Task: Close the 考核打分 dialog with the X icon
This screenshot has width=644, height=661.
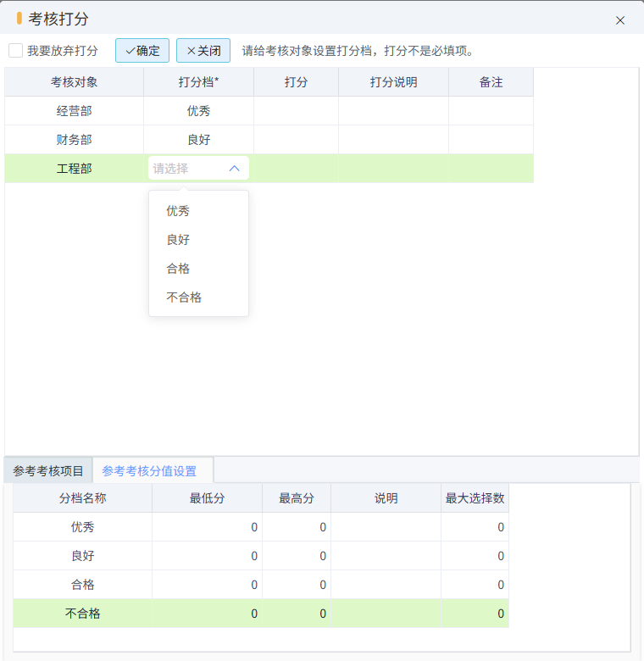Action: pos(619,20)
